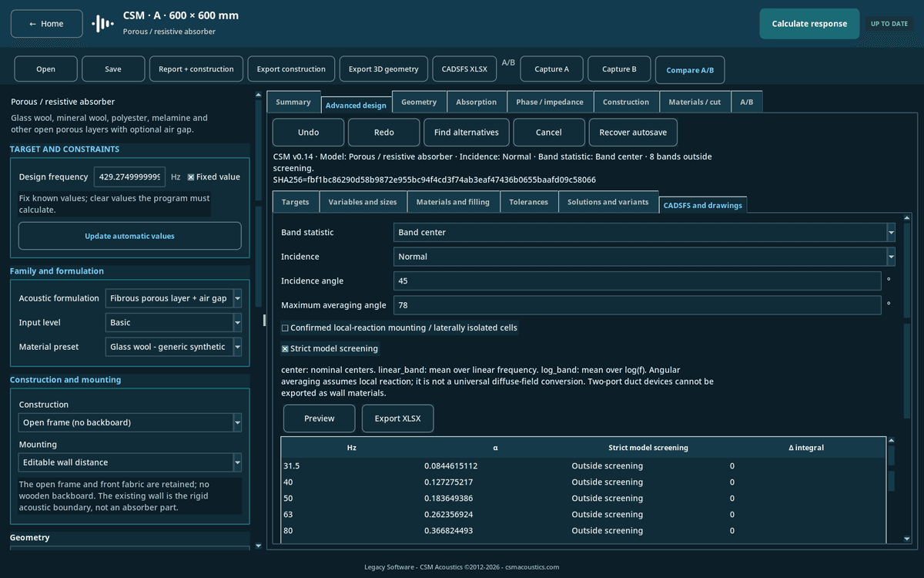The width and height of the screenshot is (924, 578).
Task: Click the CADSFS XLSX toolbar button
Action: click(x=464, y=69)
